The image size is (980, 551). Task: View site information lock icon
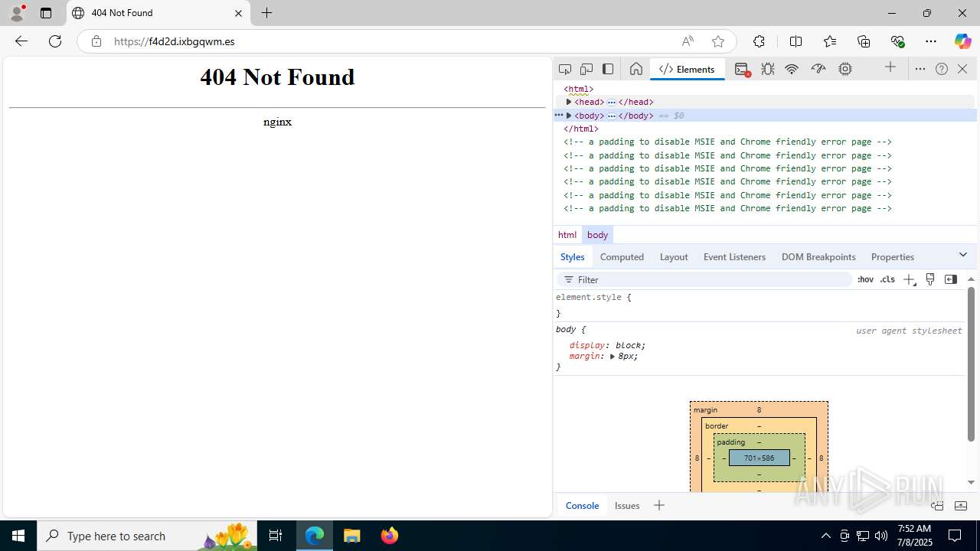(96, 41)
